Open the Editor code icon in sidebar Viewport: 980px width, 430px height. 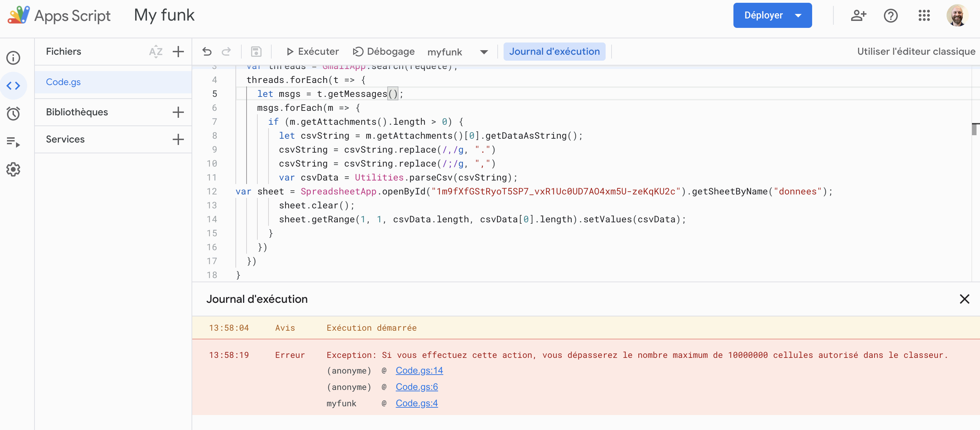coord(13,86)
